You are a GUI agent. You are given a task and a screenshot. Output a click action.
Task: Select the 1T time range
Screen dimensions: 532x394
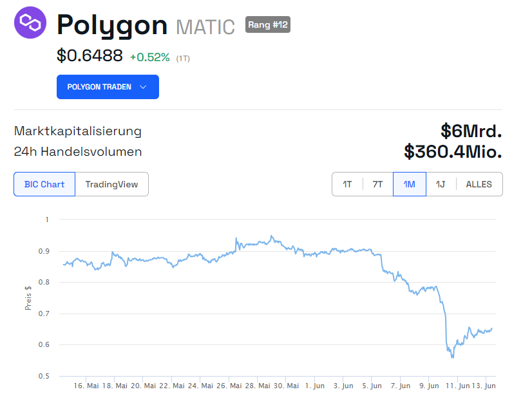(x=347, y=184)
